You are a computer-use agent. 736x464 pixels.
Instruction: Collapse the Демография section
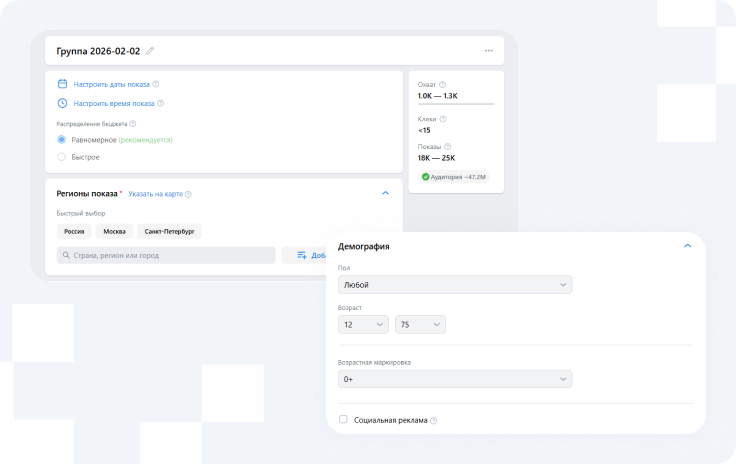pyautogui.click(x=687, y=245)
